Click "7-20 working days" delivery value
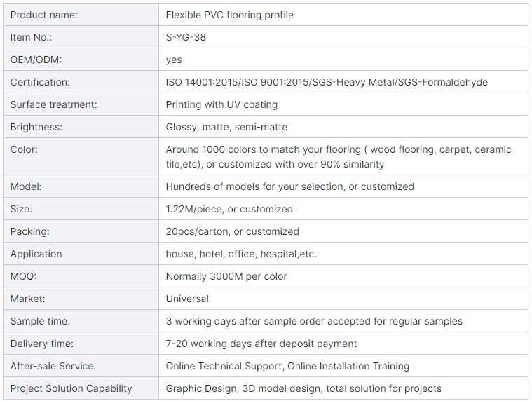The width and height of the screenshot is (532, 401). click(x=261, y=344)
